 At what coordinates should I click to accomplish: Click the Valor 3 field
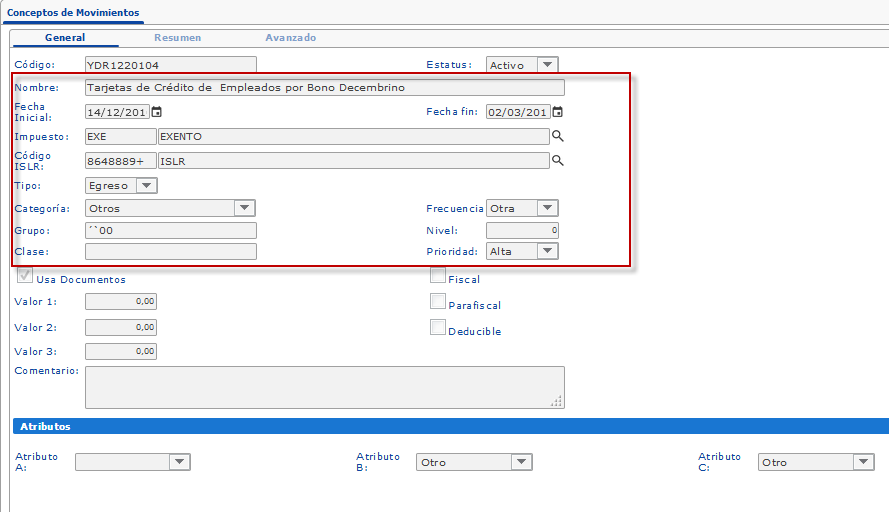tap(121, 352)
